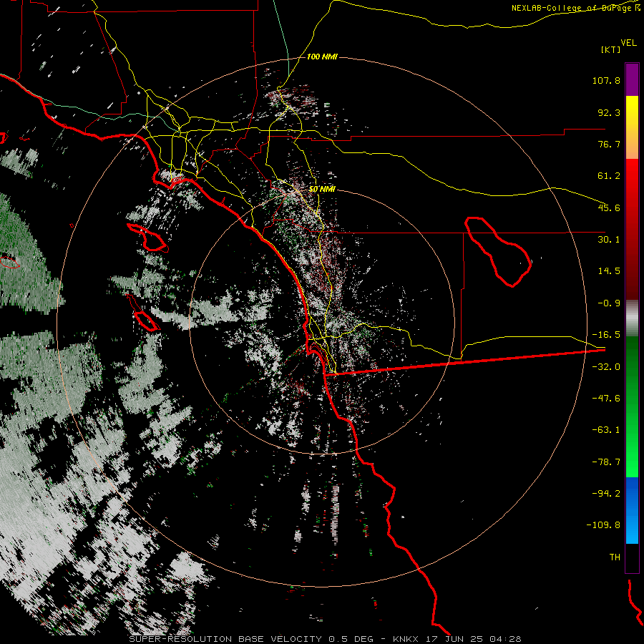Pick the purple segment of velocity color bar

click(632, 80)
